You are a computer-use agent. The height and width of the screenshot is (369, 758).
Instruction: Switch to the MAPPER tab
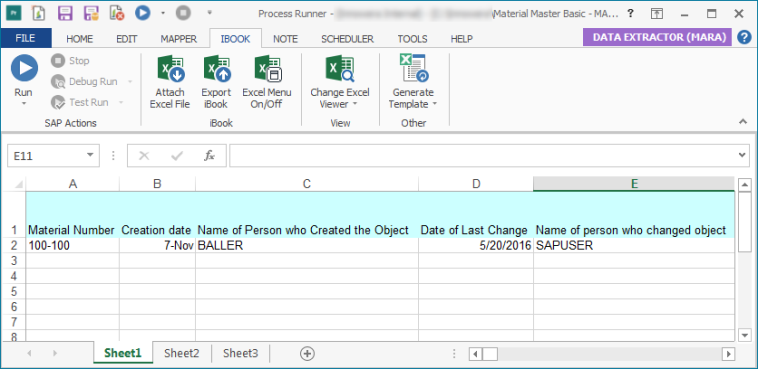[x=178, y=39]
